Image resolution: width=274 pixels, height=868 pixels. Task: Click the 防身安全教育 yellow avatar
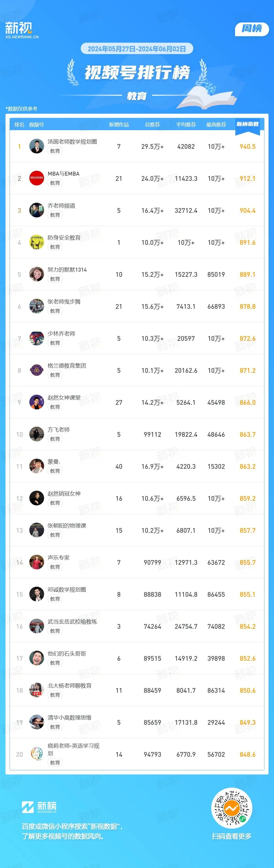pos(36,242)
